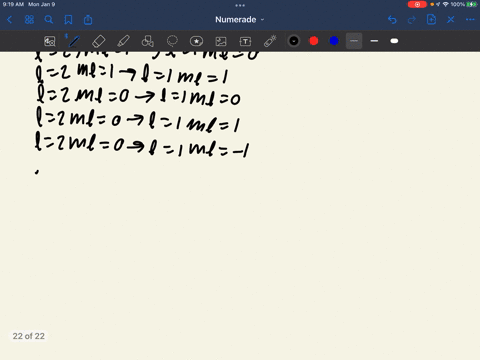Select the thinnest stroke width
This screenshot has height=360, width=480.
(354, 41)
